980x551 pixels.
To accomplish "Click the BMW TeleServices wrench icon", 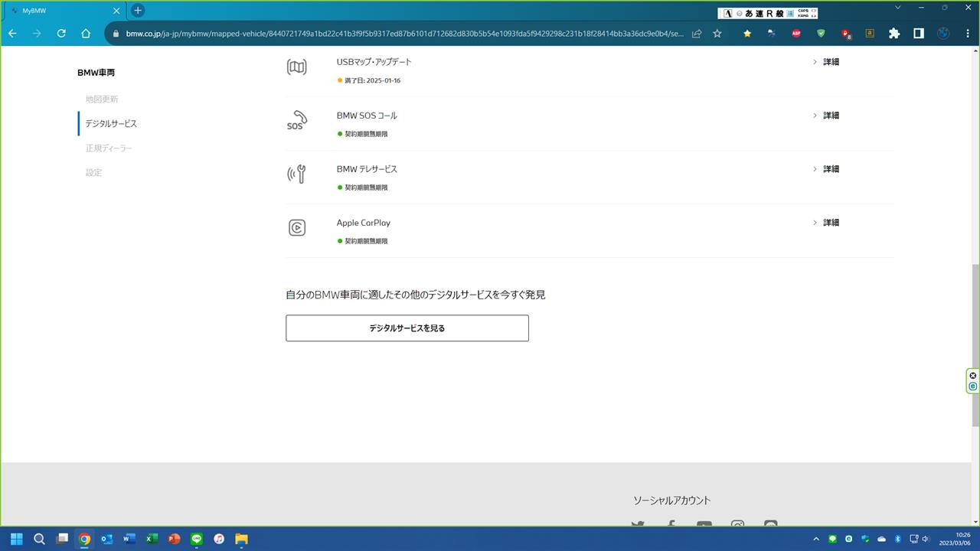I will (x=296, y=174).
